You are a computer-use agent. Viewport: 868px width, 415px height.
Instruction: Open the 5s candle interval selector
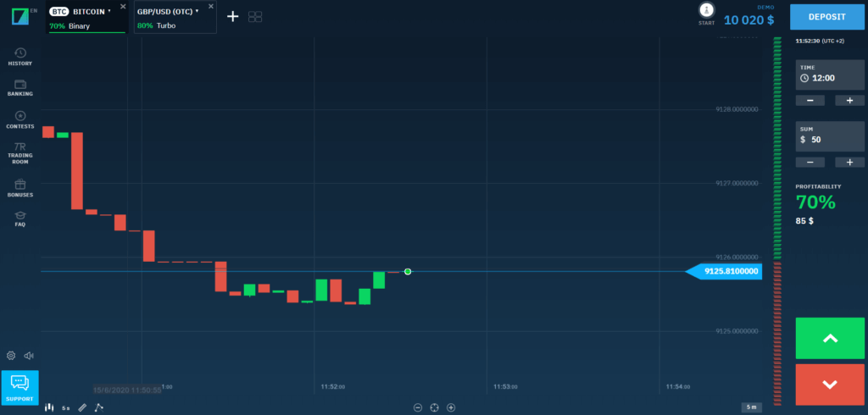click(x=66, y=407)
